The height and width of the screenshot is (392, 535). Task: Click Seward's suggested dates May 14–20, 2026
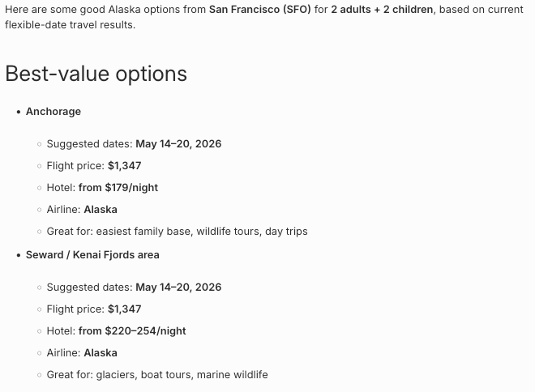pos(178,288)
